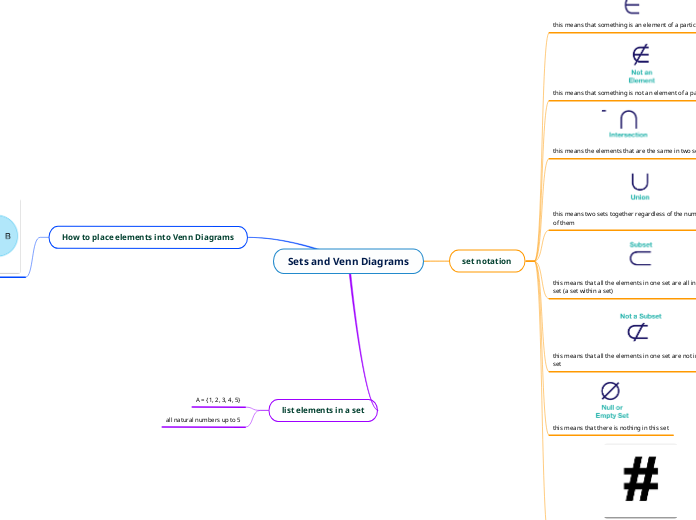Click 'something is not an element' description
This screenshot has width=696, height=520.
point(624,93)
